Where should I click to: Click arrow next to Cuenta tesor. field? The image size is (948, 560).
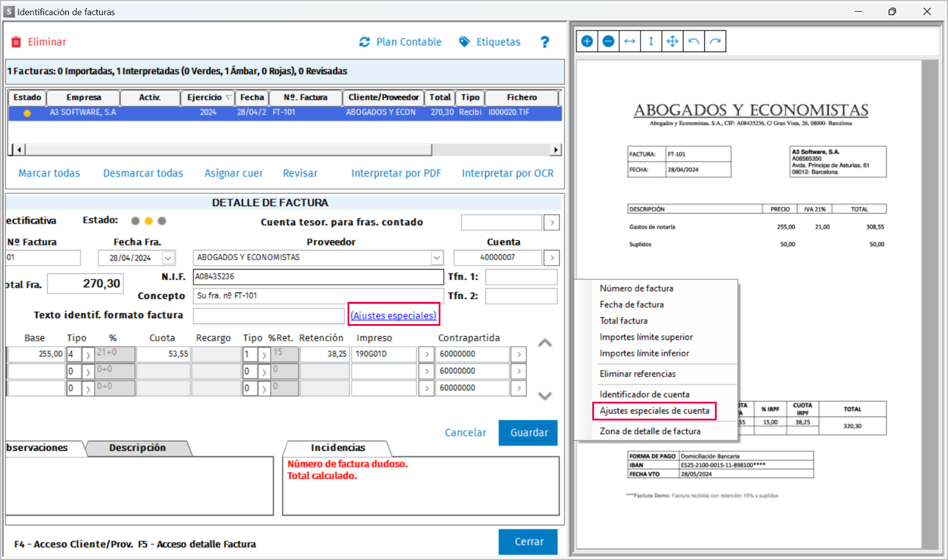552,222
